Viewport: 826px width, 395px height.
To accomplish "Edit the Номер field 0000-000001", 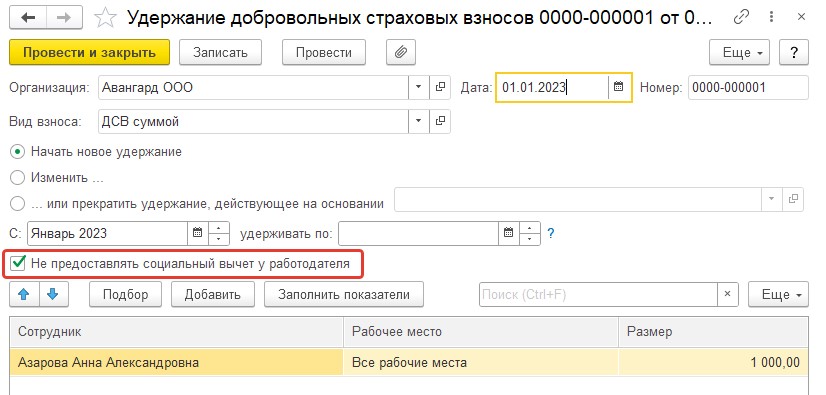I will coord(748,87).
